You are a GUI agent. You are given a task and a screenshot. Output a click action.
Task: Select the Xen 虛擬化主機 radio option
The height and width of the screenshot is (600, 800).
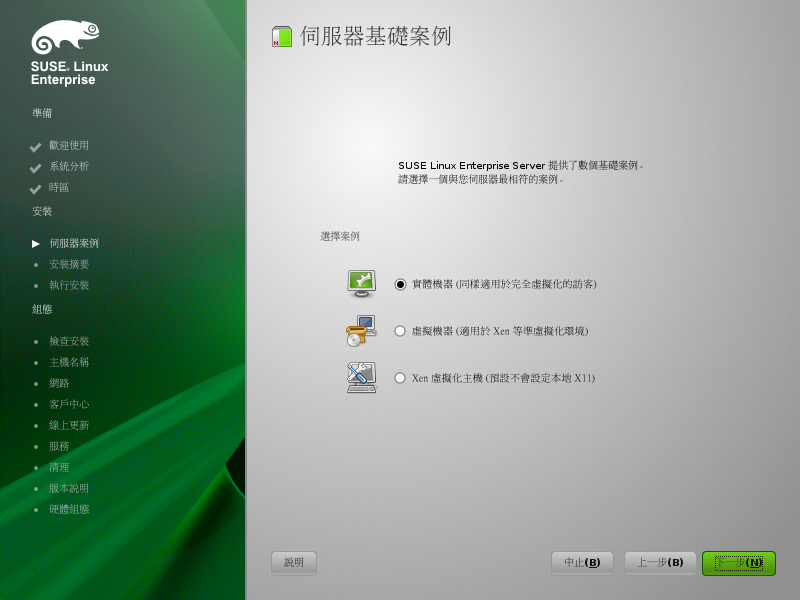pyautogui.click(x=400, y=378)
